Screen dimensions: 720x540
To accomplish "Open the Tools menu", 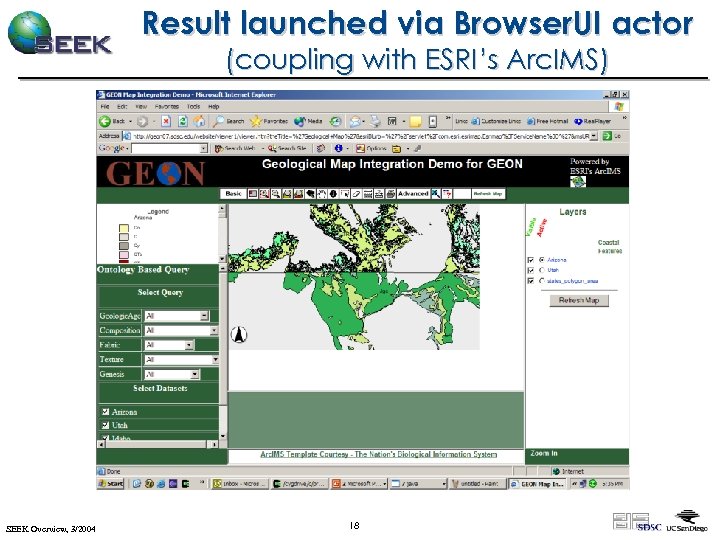I will (193, 107).
